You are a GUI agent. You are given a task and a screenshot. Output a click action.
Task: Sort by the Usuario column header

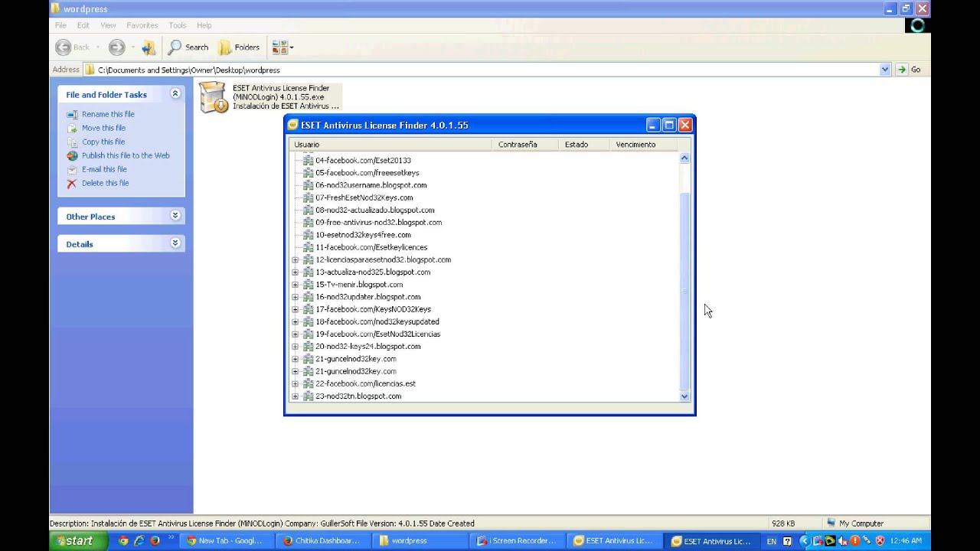[x=390, y=144]
